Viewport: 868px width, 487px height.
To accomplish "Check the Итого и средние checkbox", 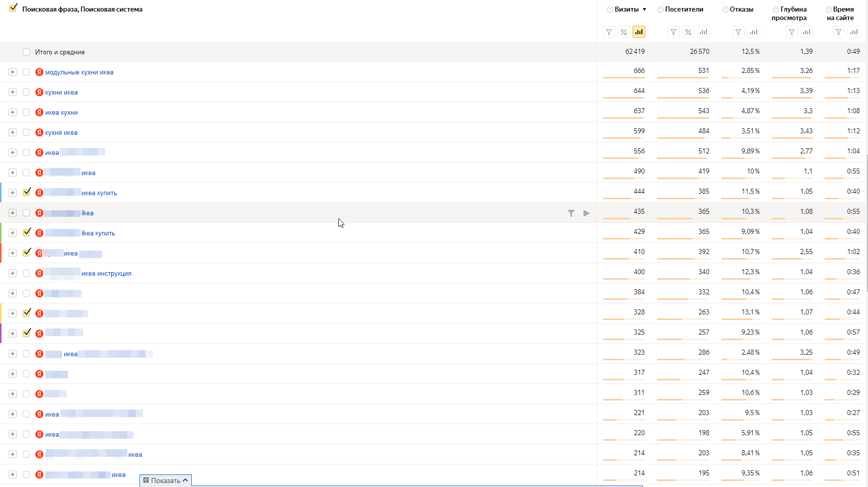I will point(26,52).
